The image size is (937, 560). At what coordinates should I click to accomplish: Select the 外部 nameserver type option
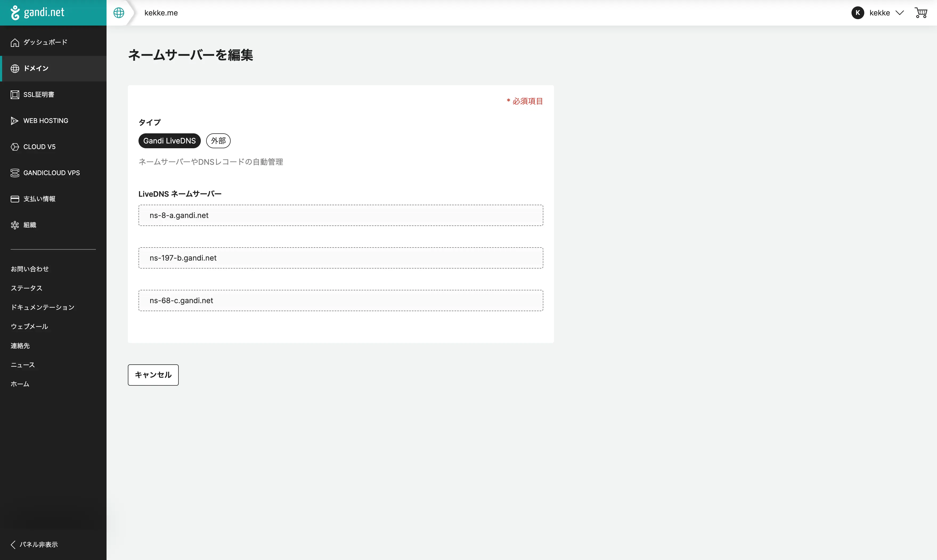pos(218,141)
